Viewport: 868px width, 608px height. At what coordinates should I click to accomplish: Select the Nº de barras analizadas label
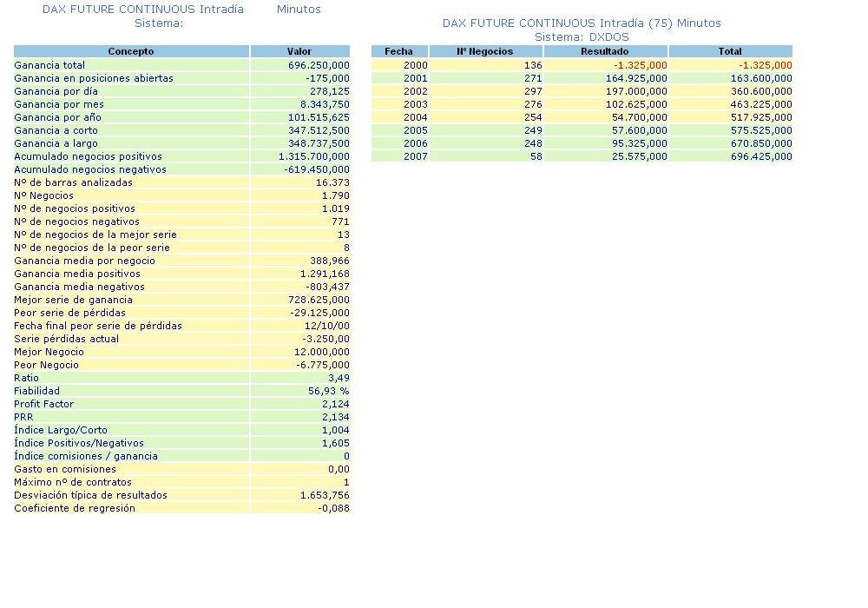74,182
